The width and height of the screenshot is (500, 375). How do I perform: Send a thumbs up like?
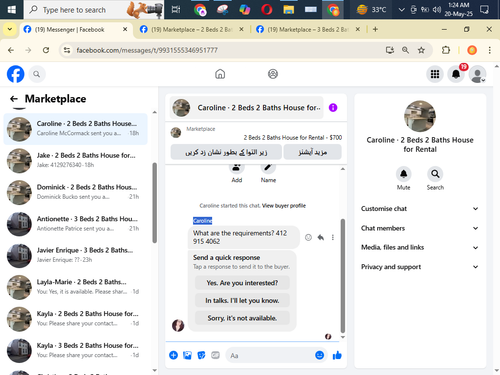[x=337, y=355]
